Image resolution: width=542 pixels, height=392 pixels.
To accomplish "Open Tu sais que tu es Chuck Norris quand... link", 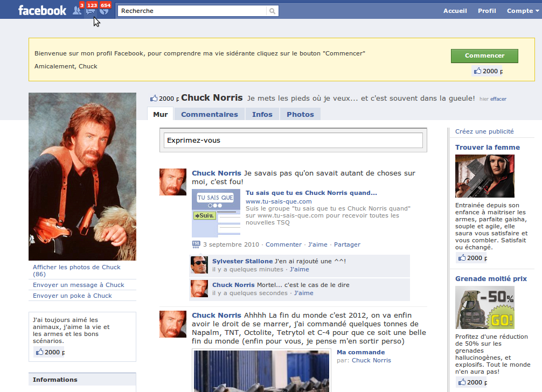I will click(x=311, y=193).
